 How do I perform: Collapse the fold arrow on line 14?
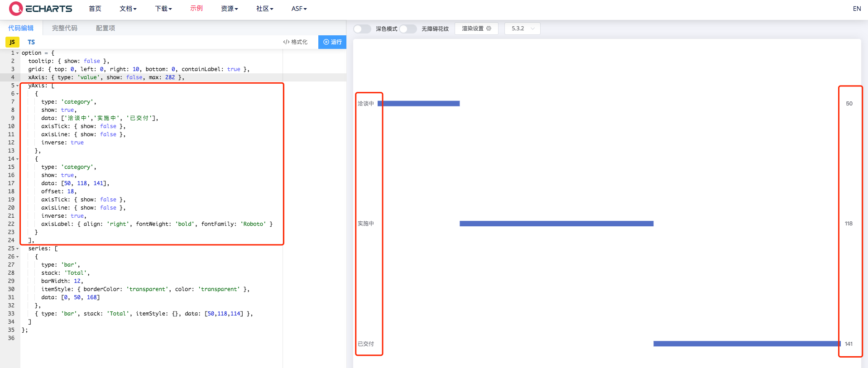[18, 159]
